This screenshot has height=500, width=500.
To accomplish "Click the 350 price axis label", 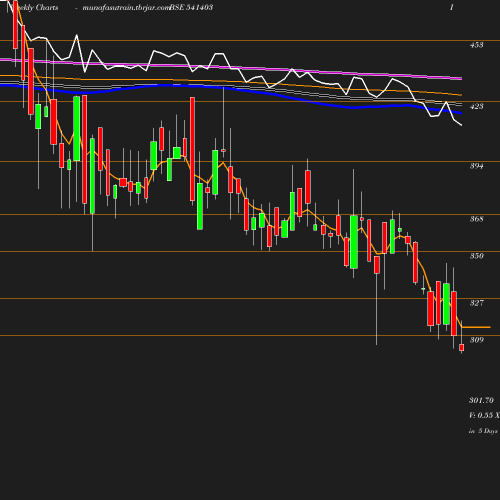I will 476,256.
